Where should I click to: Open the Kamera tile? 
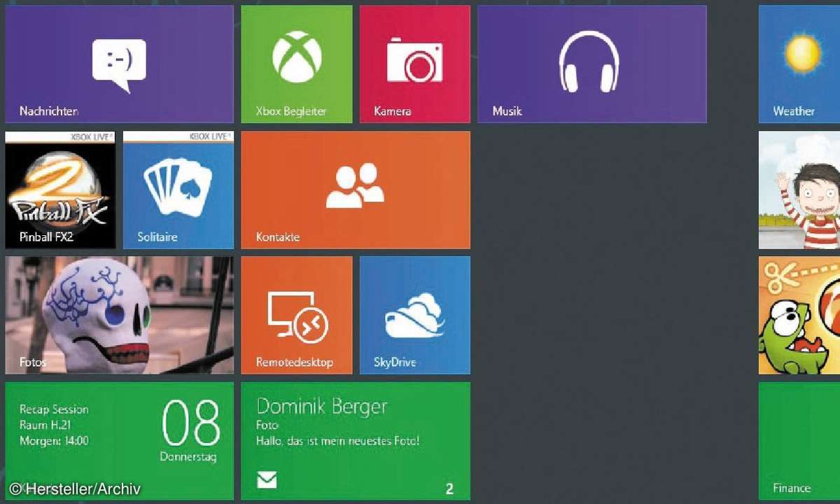click(415, 64)
